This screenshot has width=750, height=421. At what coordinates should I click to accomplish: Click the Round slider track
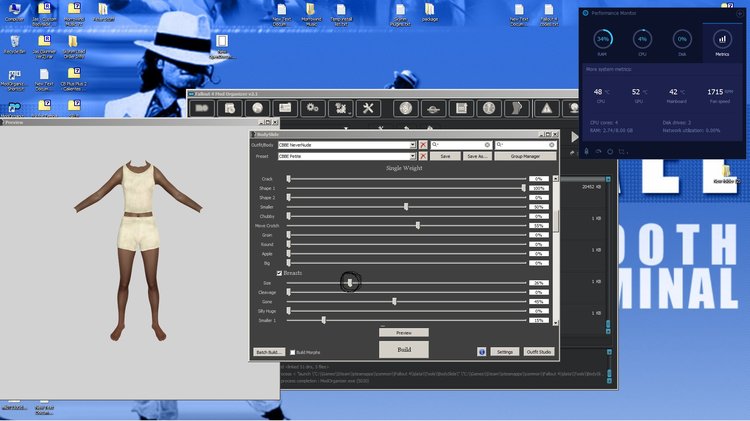click(x=407, y=244)
